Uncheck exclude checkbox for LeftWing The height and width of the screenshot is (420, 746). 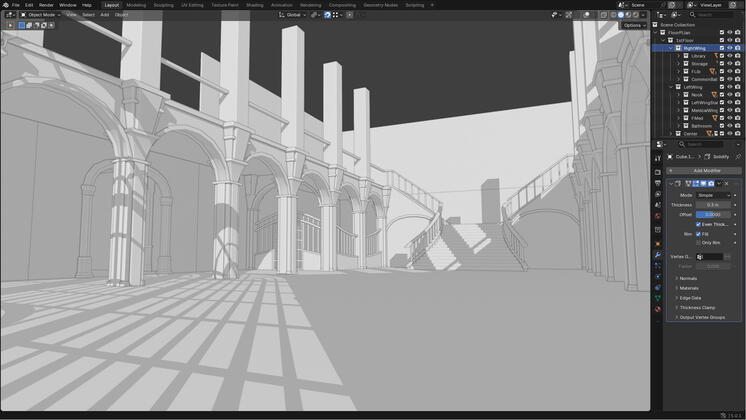point(722,87)
